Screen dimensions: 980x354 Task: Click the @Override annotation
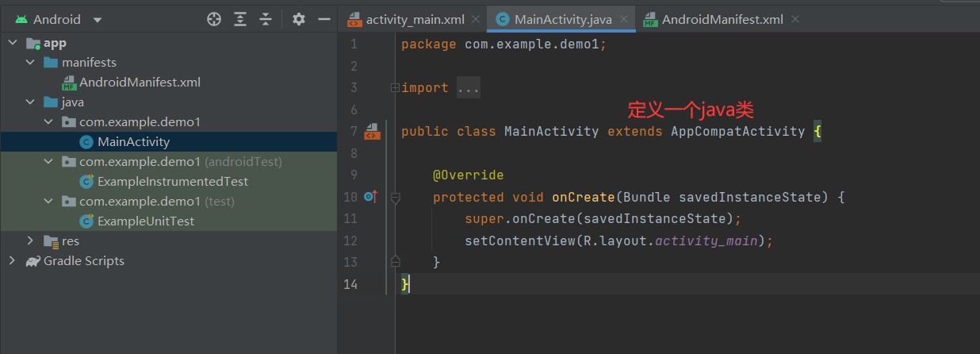click(x=469, y=175)
